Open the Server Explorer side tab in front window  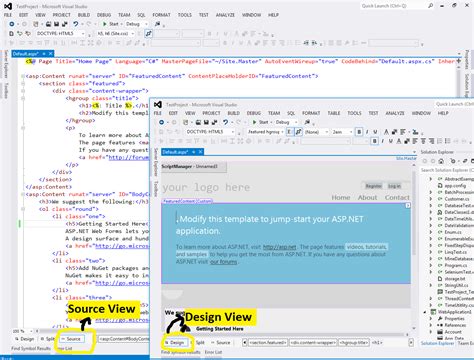click(155, 162)
